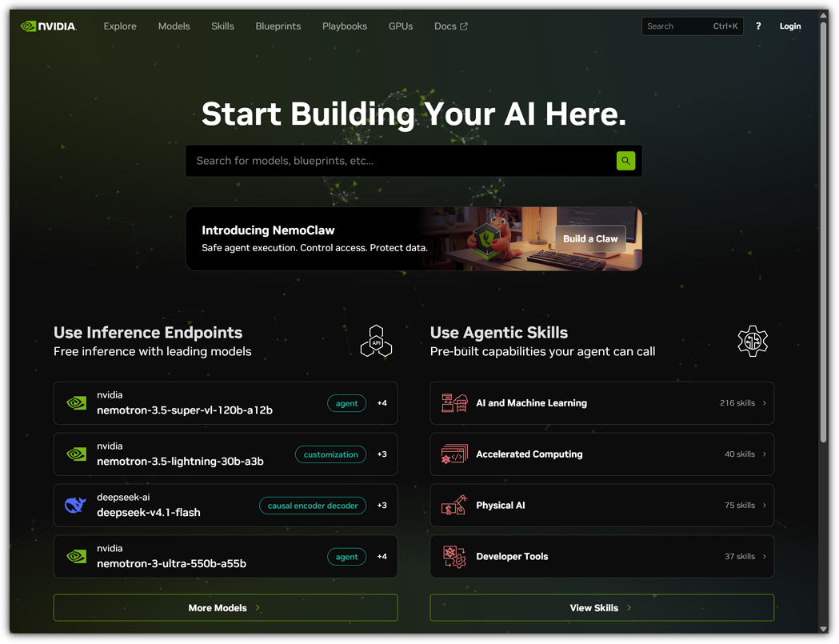
Task: Expand Developer Tools chevron
Action: pyautogui.click(x=764, y=557)
